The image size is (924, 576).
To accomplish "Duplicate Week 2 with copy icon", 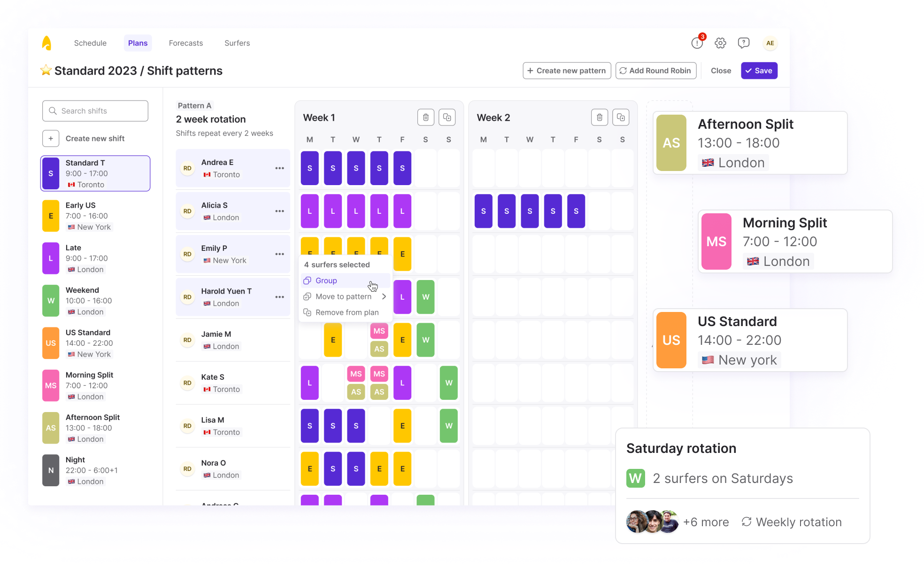I will [x=621, y=117].
